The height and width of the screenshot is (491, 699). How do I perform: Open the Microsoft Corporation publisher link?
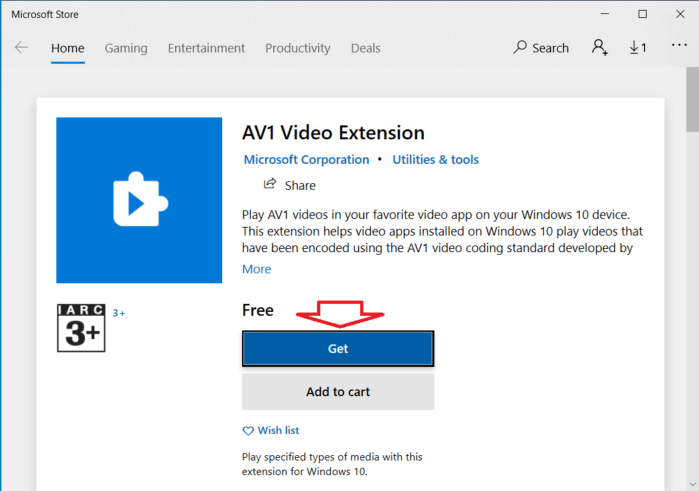click(306, 160)
